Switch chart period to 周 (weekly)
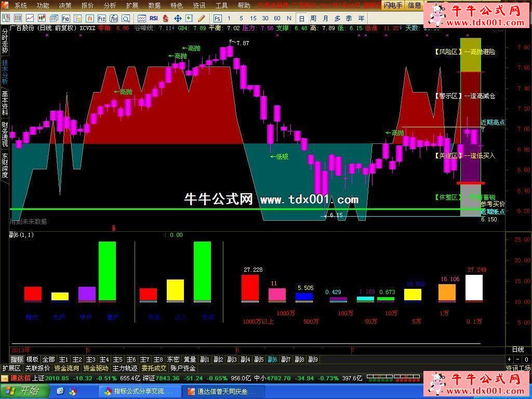 (x=313, y=19)
